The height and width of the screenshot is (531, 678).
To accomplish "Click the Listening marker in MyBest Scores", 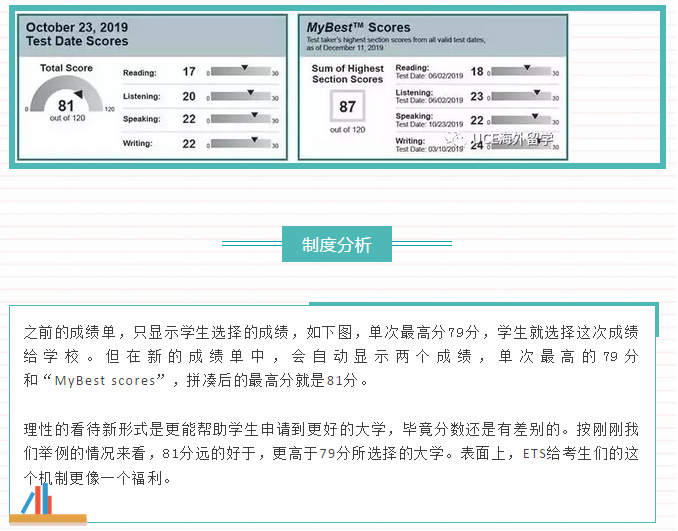I will pos(536,96).
